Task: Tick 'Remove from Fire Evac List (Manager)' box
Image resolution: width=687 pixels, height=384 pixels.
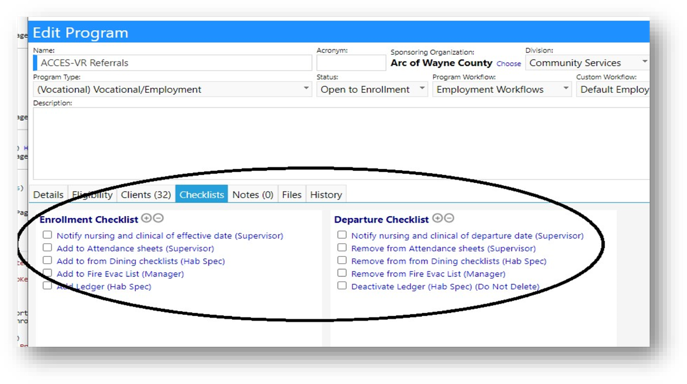Action: tap(342, 273)
